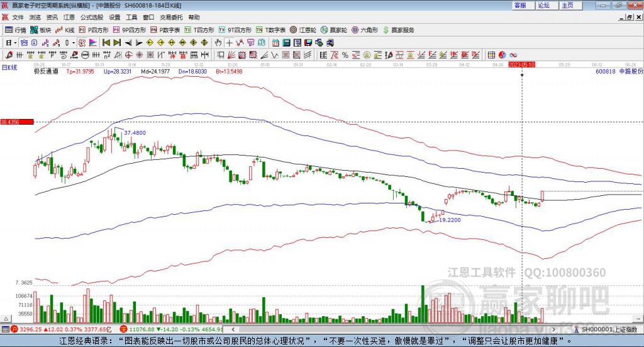
Task: Click the 论坛 forum button
Action: (547, 5)
